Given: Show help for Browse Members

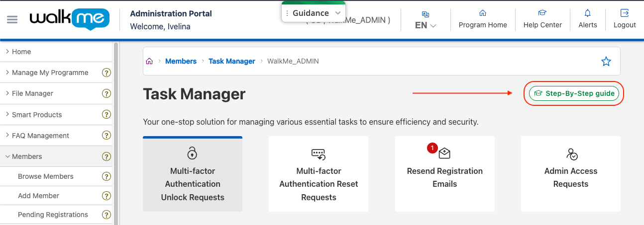Looking at the screenshot, I should pos(106,176).
